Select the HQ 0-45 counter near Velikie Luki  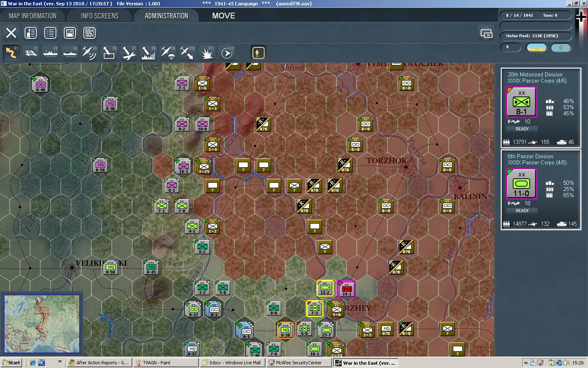(x=151, y=267)
